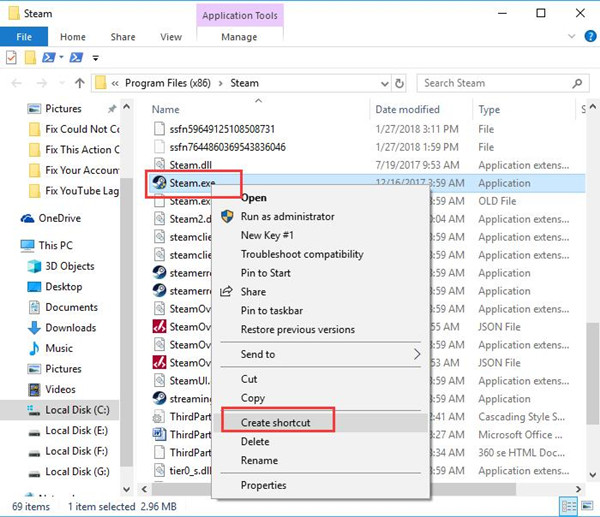Image resolution: width=600 pixels, height=517 pixels.
Task: Click the Refresh button beside address bar
Action: (x=399, y=83)
